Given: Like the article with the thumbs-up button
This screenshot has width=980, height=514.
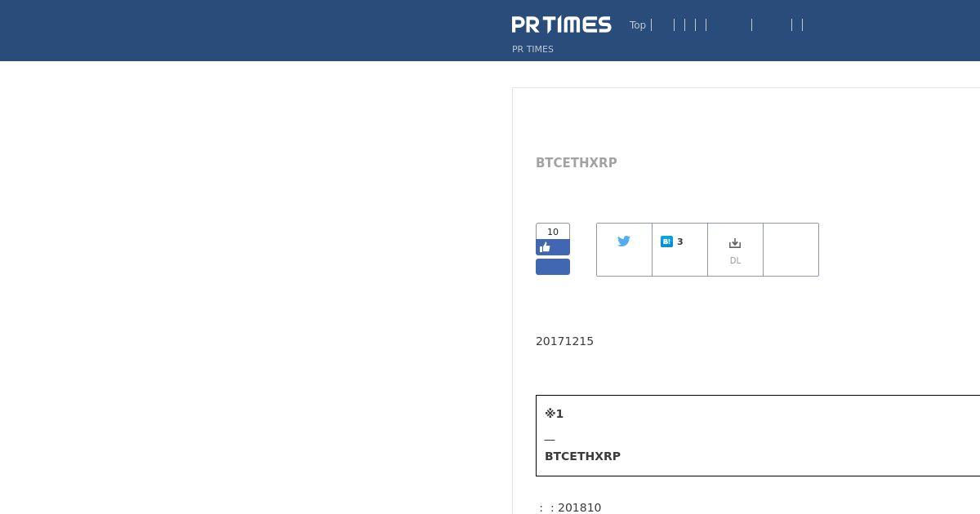Looking at the screenshot, I should pos(553,247).
